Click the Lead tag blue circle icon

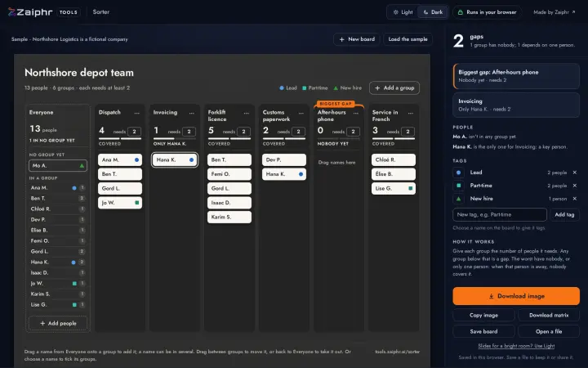(458, 173)
